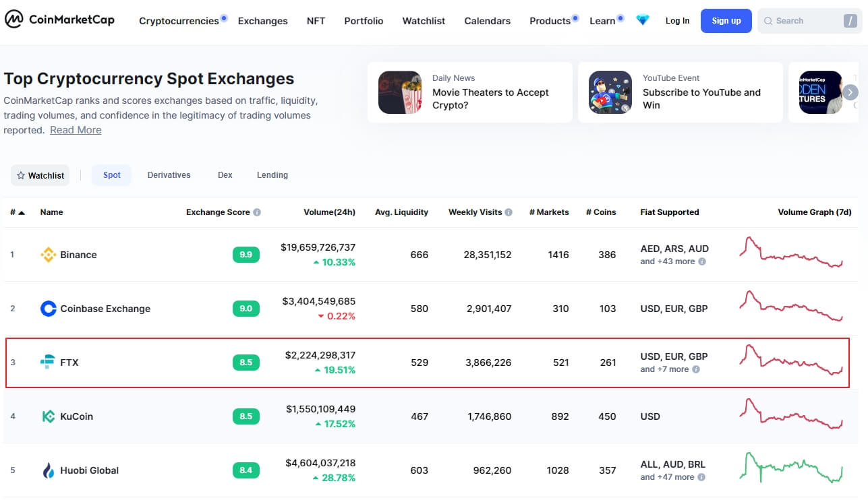Viewport: 868px width, 500px height.
Task: Click the Huobi Global flame icon
Action: click(48, 470)
